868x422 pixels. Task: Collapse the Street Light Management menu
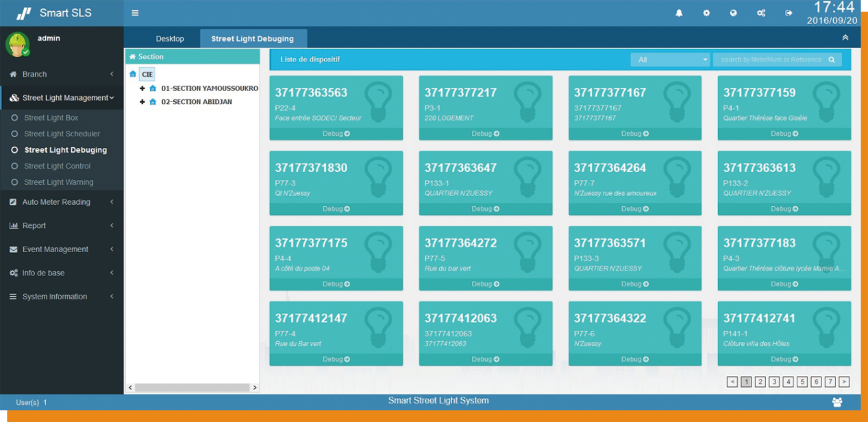pos(62,98)
